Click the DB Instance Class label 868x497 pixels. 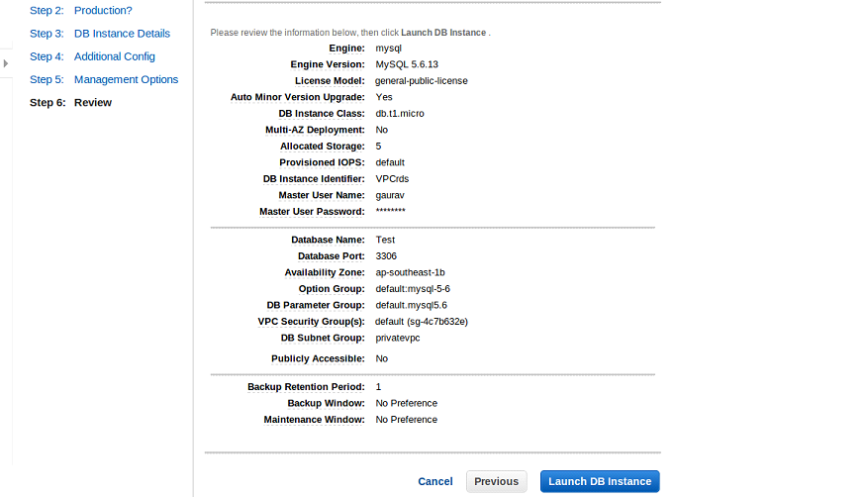click(x=321, y=114)
